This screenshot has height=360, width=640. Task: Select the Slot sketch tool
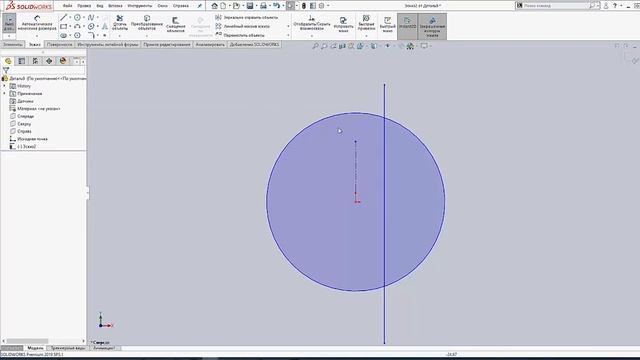click(x=64, y=36)
